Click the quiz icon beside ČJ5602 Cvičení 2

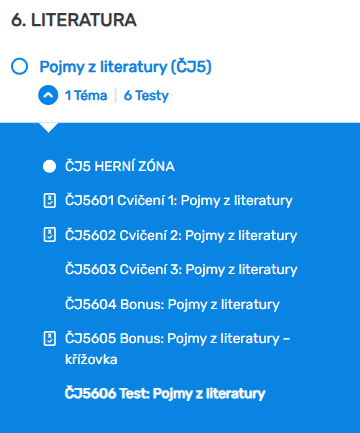(50, 235)
